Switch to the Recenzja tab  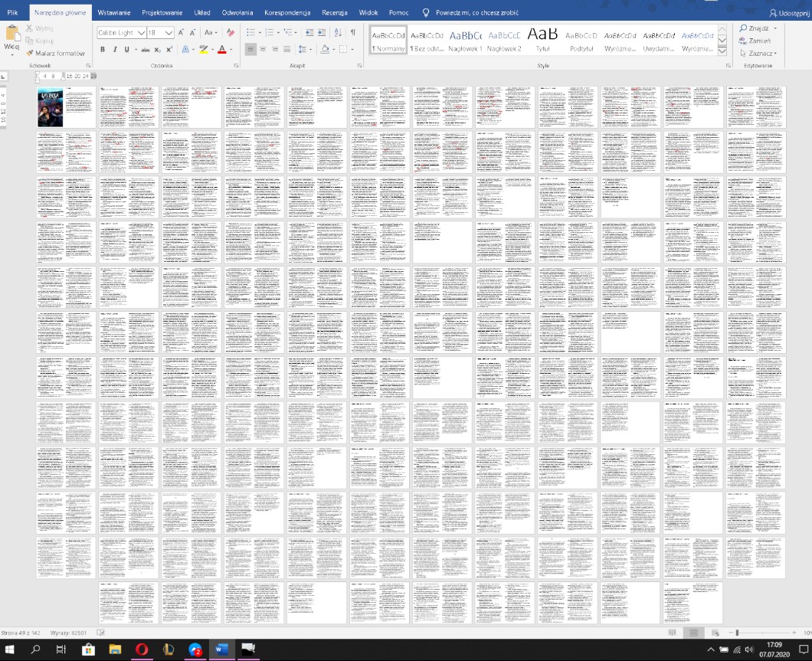334,13
